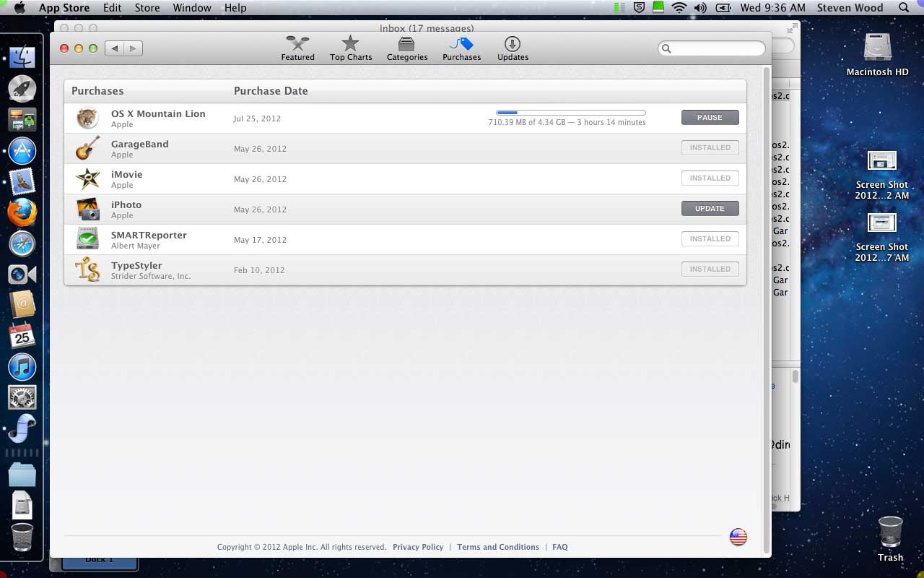
Task: Open the Window menu
Action: coord(192,8)
